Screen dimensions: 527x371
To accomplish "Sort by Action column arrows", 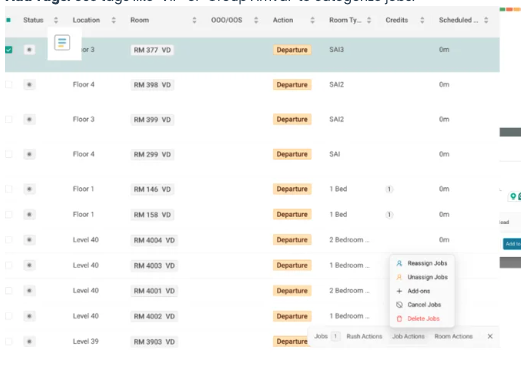I will (312, 20).
